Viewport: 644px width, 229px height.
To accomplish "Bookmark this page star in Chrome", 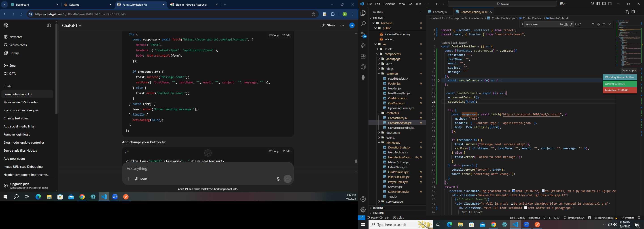I will (314, 14).
